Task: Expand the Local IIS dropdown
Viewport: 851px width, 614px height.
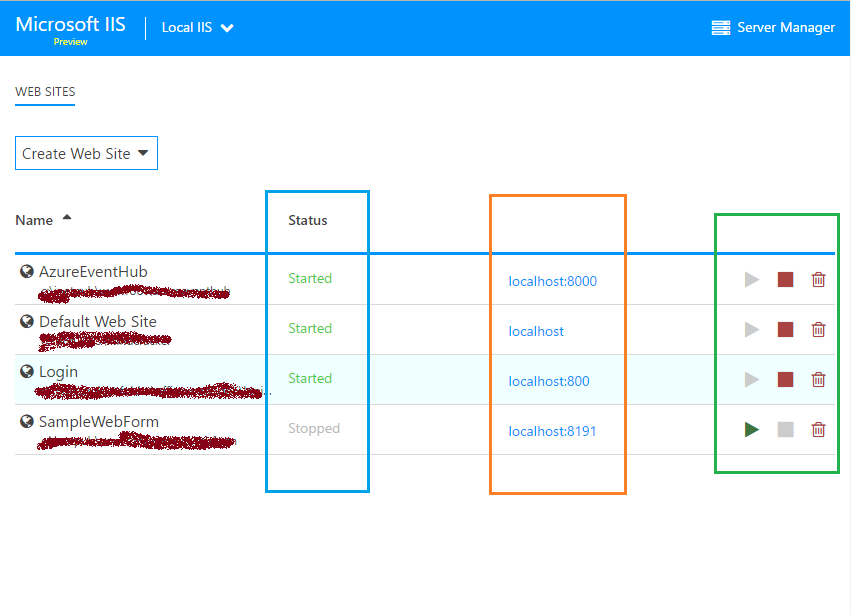Action: point(198,28)
